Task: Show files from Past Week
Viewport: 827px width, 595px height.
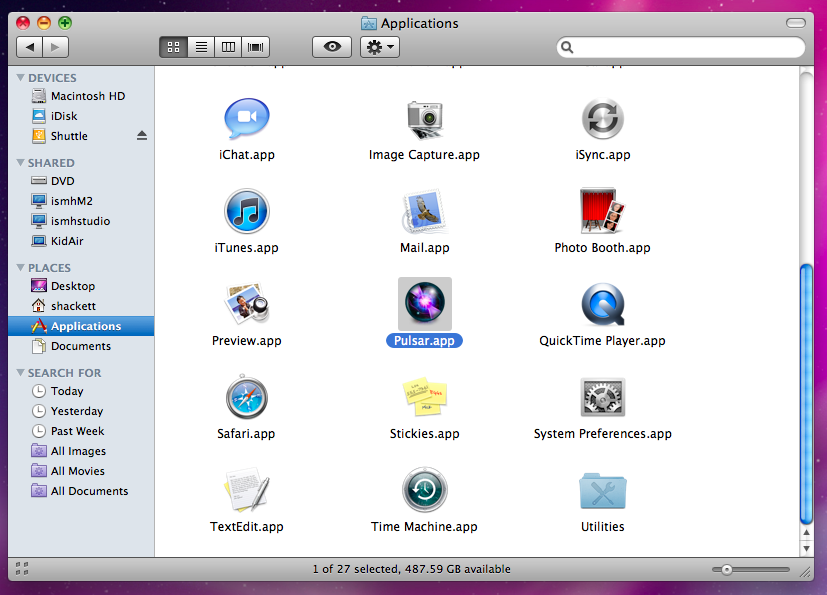Action: pos(81,431)
